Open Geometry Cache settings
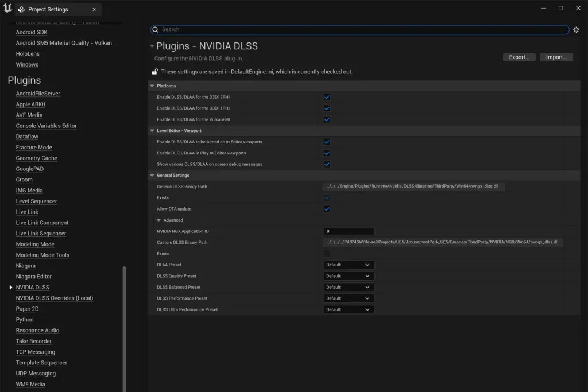The image size is (588, 392). coord(36,158)
